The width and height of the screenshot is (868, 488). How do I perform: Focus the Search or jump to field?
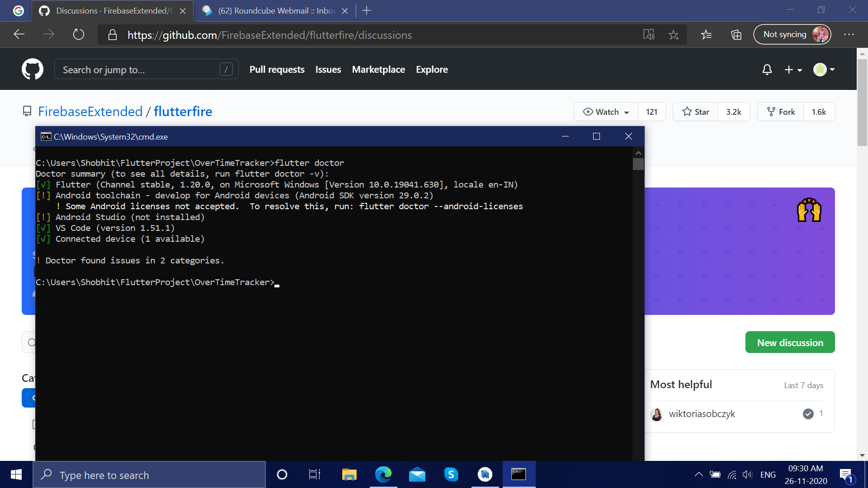tap(146, 69)
